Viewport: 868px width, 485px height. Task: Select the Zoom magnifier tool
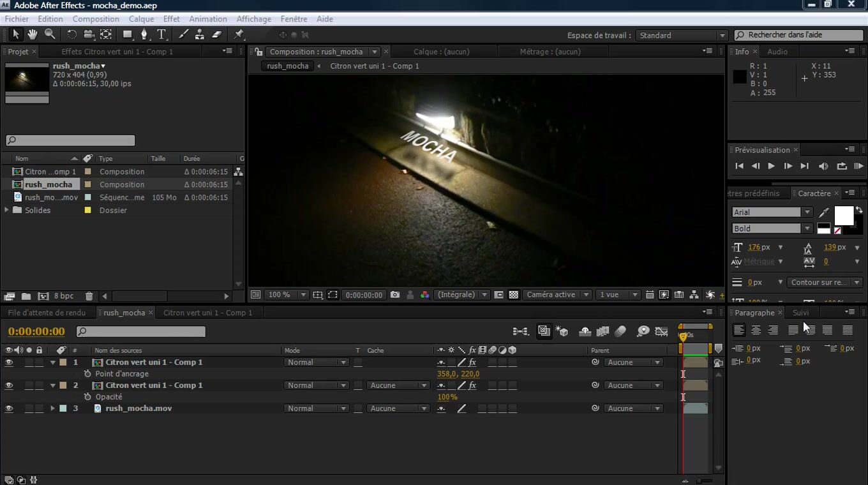pyautogui.click(x=50, y=34)
